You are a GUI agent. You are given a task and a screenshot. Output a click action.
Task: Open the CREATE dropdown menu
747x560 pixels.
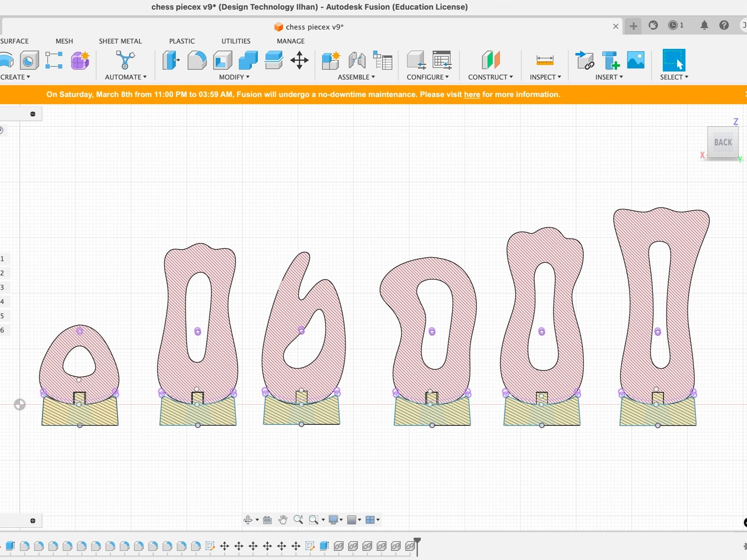[15, 77]
